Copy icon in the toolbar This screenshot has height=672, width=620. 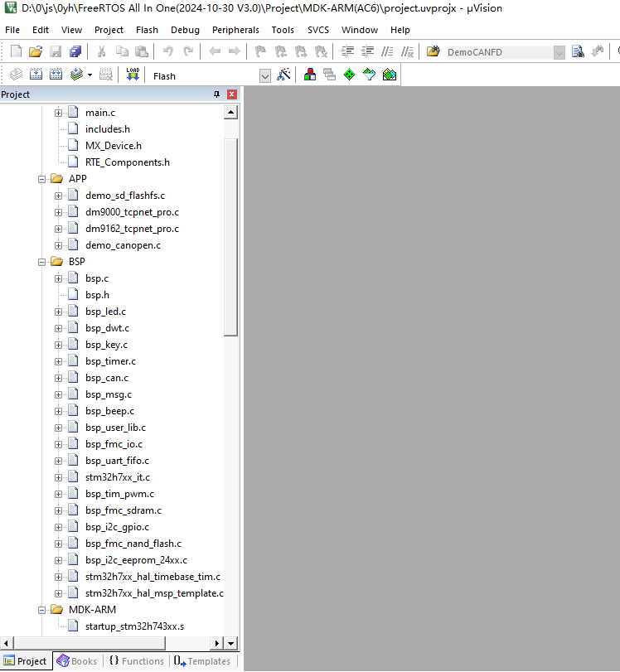pyautogui.click(x=122, y=52)
